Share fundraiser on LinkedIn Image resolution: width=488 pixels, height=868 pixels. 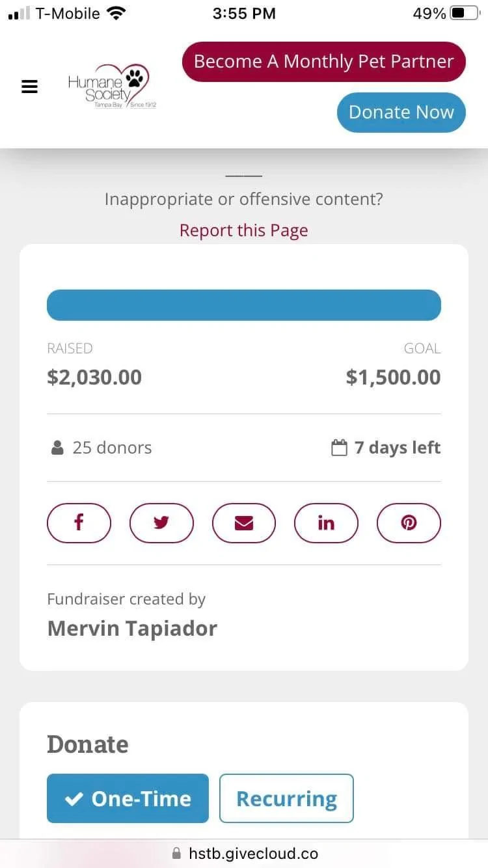(326, 522)
